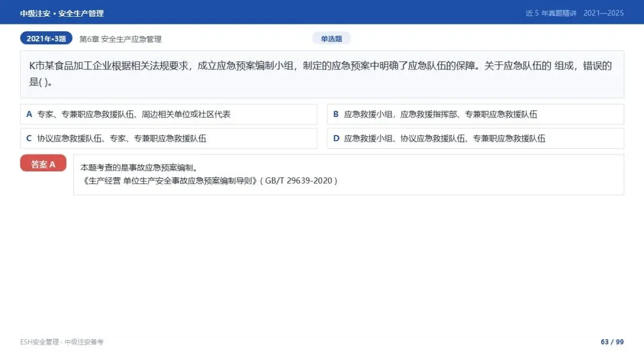This screenshot has width=644, height=363.
Task: Click footer text ESH安全管理·中级注安备考
Action: point(61,342)
